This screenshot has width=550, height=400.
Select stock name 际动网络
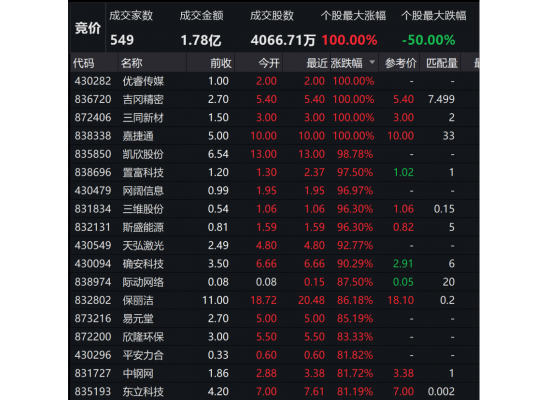click(143, 282)
